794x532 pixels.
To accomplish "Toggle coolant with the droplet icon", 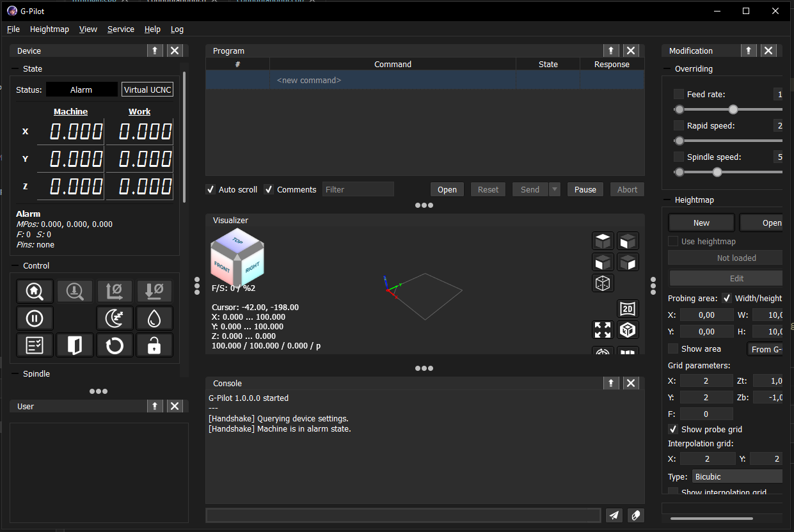I will (154, 318).
